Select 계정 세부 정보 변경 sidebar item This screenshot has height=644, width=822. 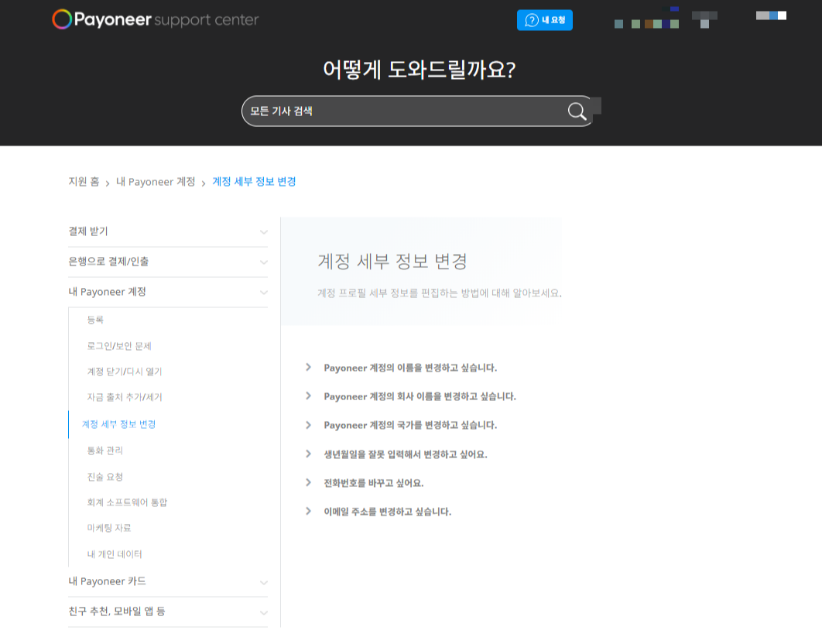point(118,424)
